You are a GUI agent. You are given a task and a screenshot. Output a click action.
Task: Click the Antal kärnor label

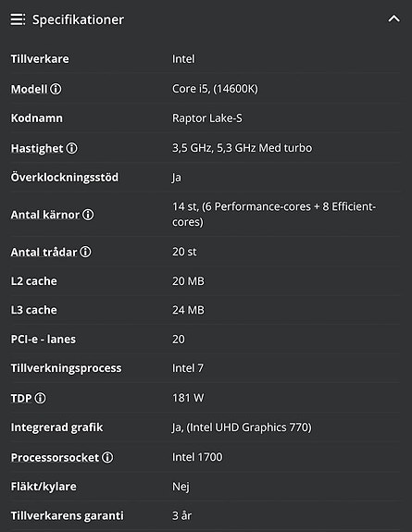coord(45,215)
